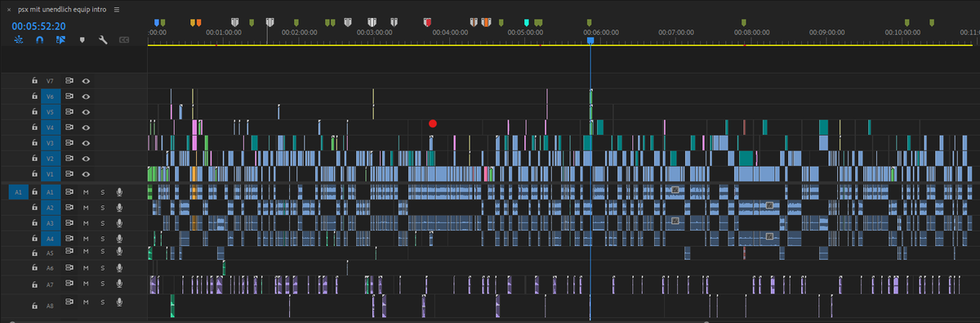Click the ruler at 00:07:00:00

click(676, 32)
